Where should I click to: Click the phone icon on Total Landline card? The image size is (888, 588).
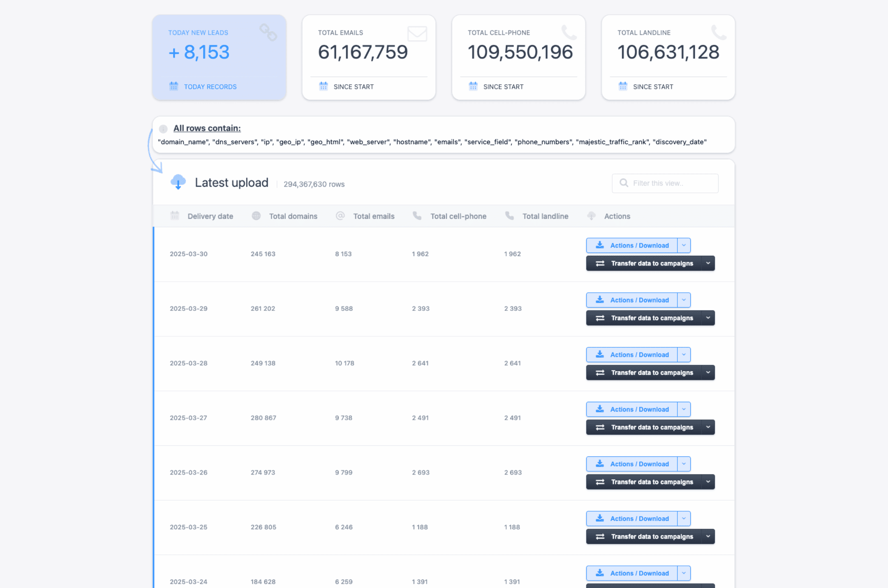point(719,32)
